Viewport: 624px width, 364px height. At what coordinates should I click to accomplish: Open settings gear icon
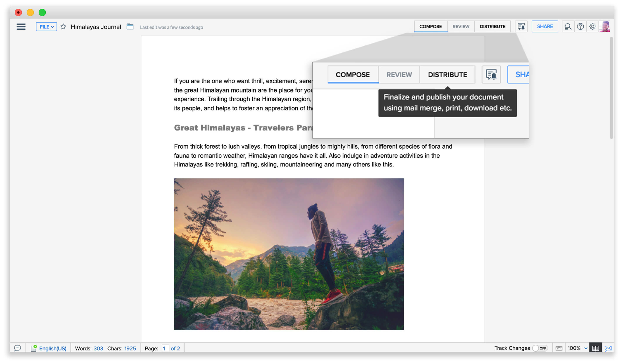[x=592, y=26]
